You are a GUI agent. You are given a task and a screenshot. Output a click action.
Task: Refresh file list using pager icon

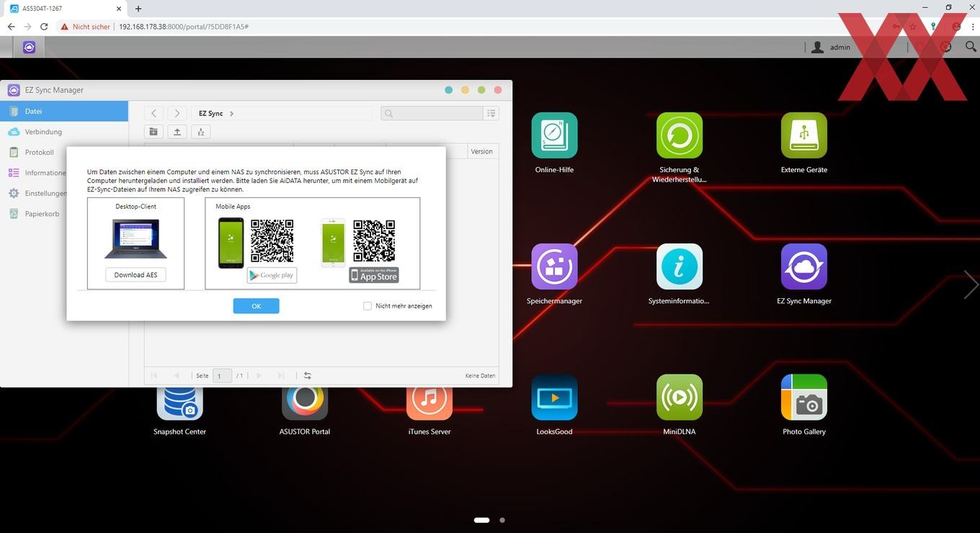pyautogui.click(x=308, y=375)
